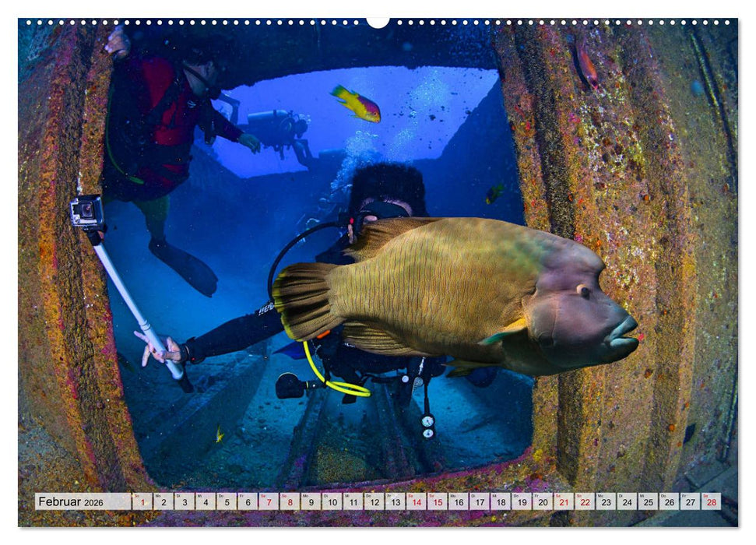Click the hanging pressure gauge below the diver

tap(427, 424)
